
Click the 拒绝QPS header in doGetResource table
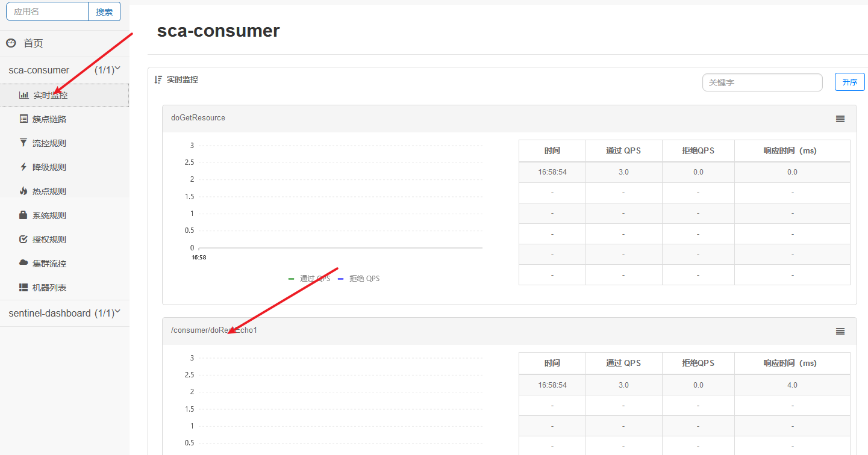(x=698, y=151)
